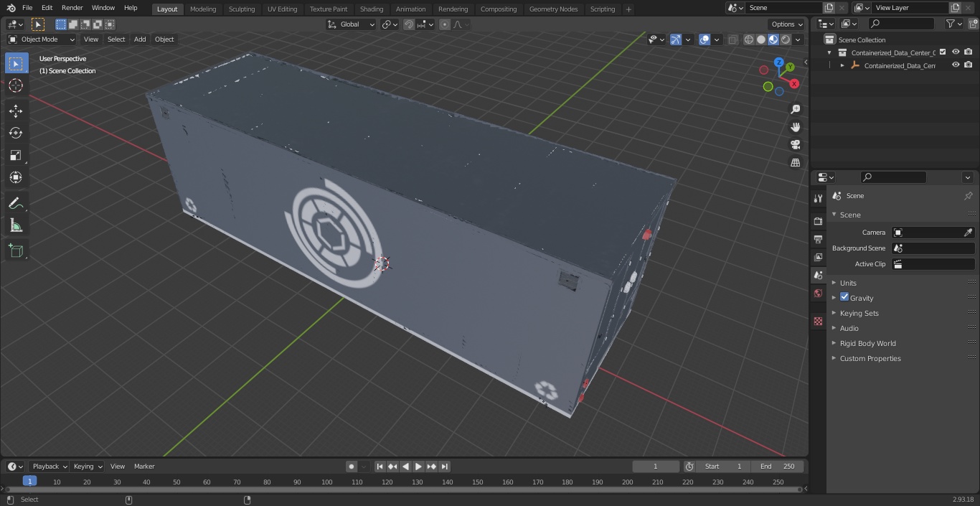Viewport: 980px width, 506px height.
Task: Select the Annotate tool
Action: click(x=16, y=204)
